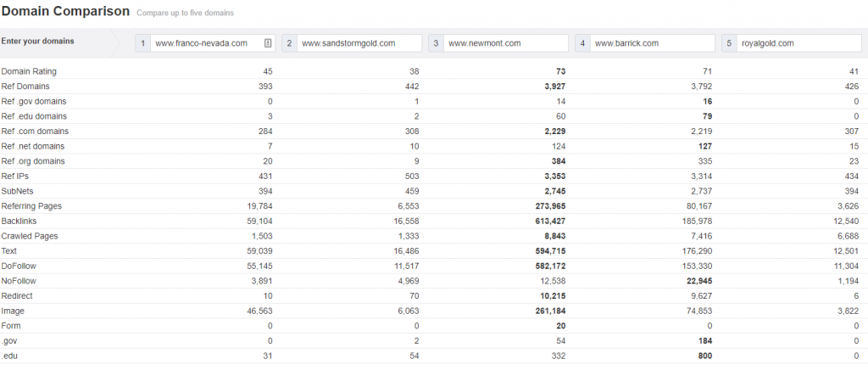Click the Ref Domains value 3,792
The height and width of the screenshot is (370, 868).
[x=701, y=87]
